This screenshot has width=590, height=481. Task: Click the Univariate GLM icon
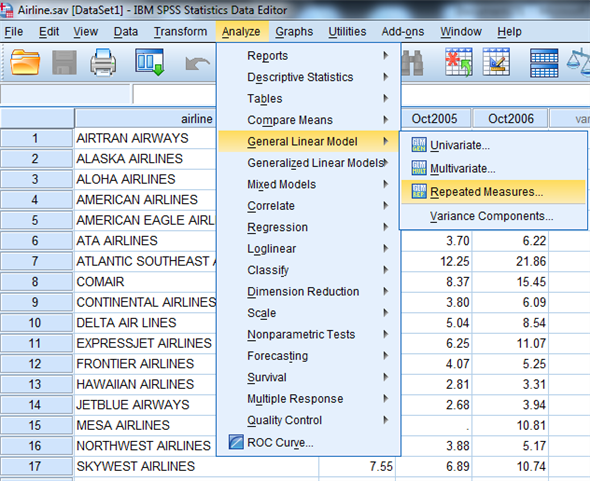(x=419, y=145)
